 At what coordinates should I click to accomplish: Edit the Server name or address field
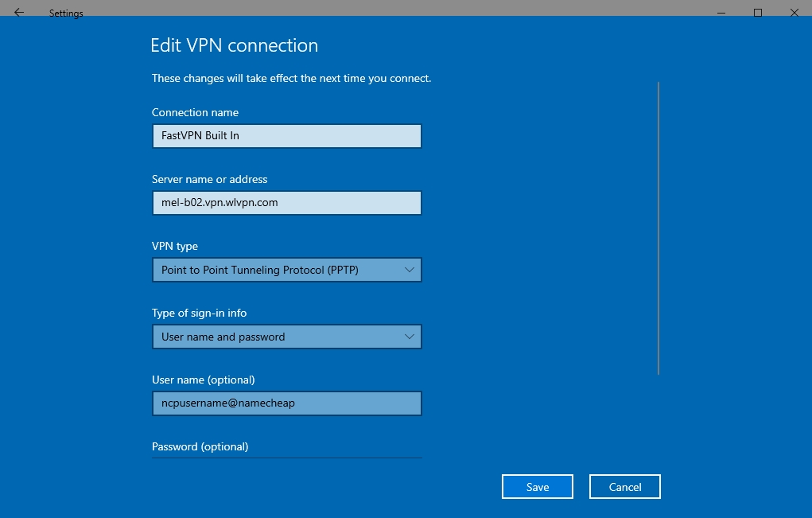coord(287,203)
